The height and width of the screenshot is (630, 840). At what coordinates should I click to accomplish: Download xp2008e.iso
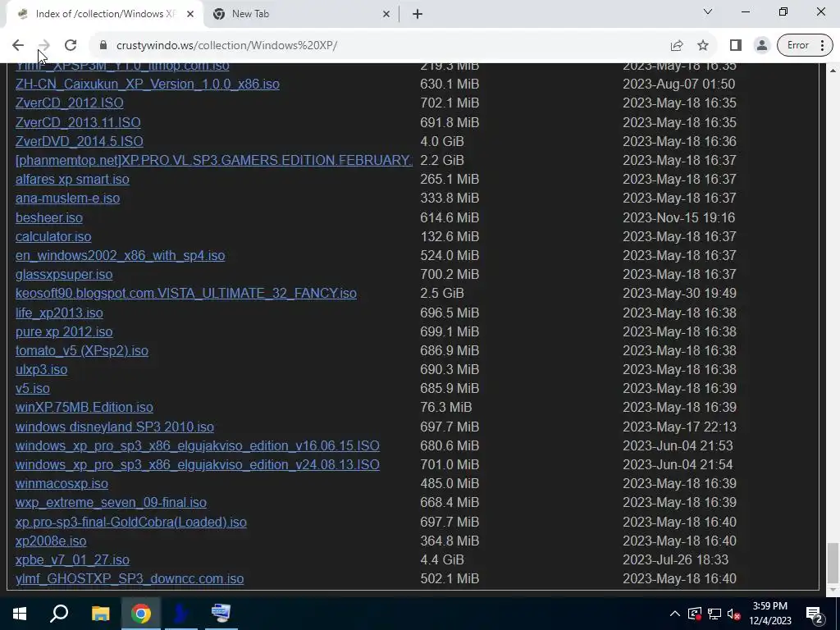(51, 541)
